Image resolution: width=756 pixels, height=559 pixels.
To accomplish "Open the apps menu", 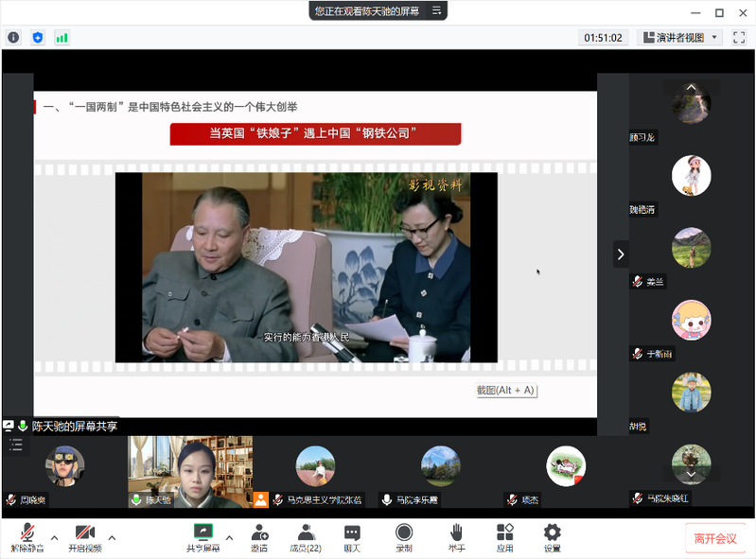I will point(505,537).
